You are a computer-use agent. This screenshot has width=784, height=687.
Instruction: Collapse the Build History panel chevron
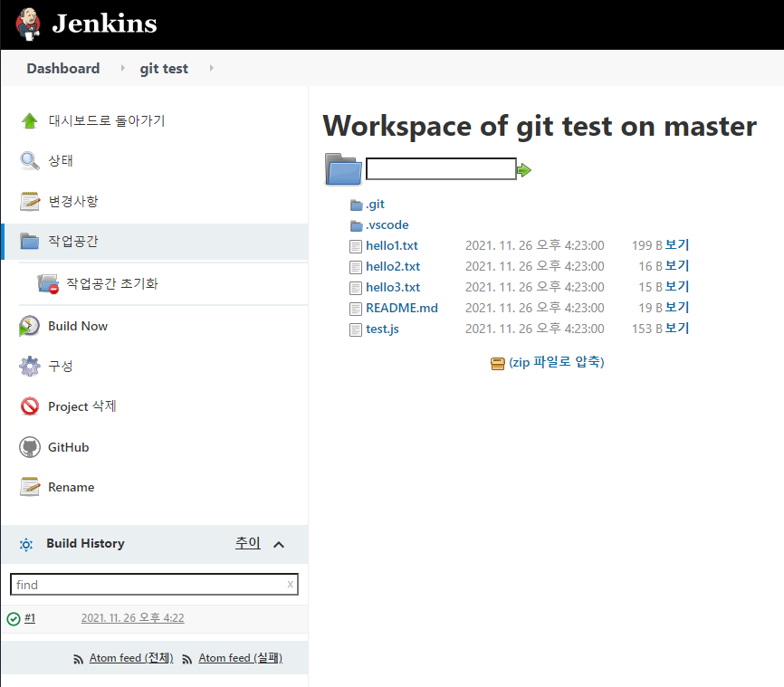point(280,544)
